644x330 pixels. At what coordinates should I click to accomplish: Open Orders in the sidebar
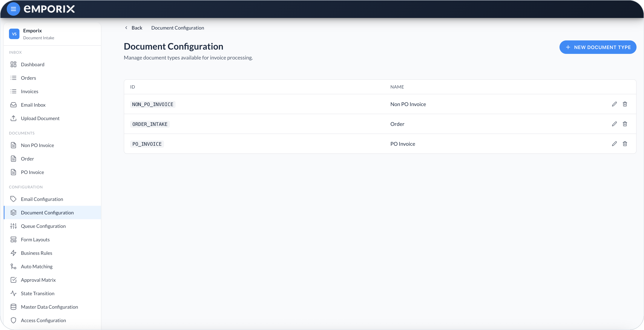point(53,78)
